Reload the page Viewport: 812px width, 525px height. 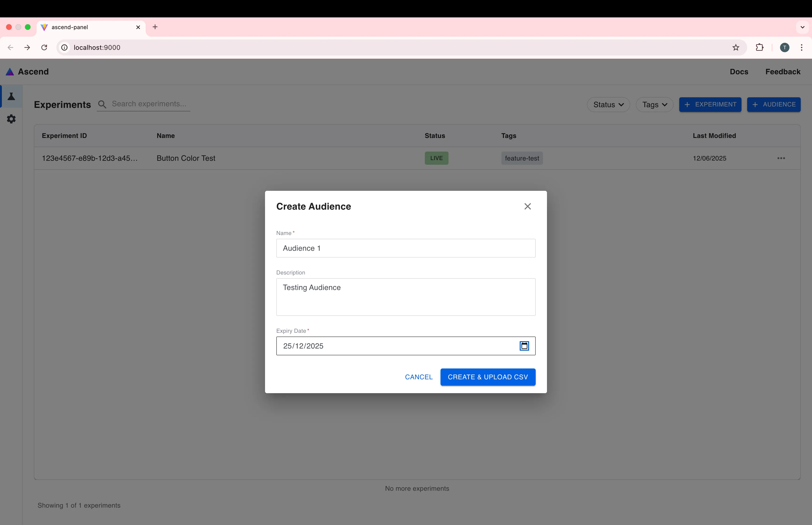pyautogui.click(x=44, y=47)
